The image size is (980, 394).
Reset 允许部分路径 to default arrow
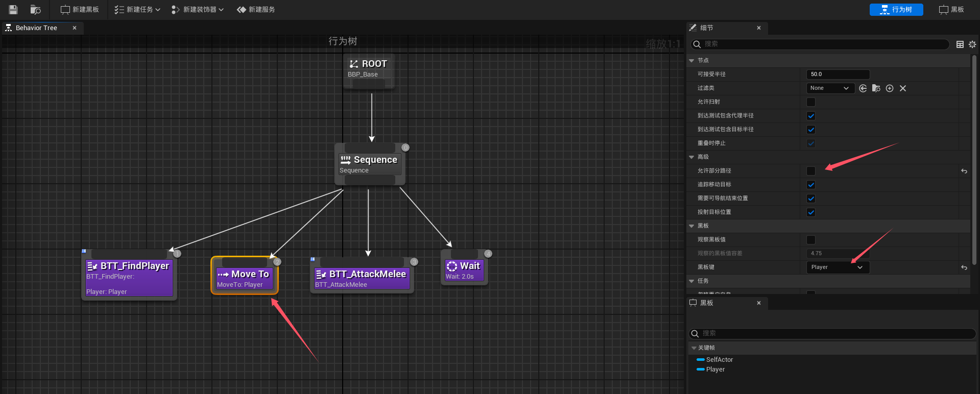click(964, 171)
